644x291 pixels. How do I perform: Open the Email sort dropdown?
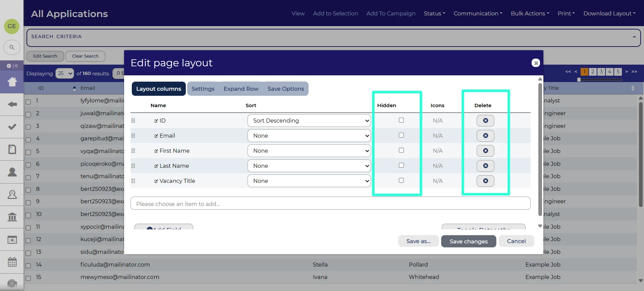(309, 136)
